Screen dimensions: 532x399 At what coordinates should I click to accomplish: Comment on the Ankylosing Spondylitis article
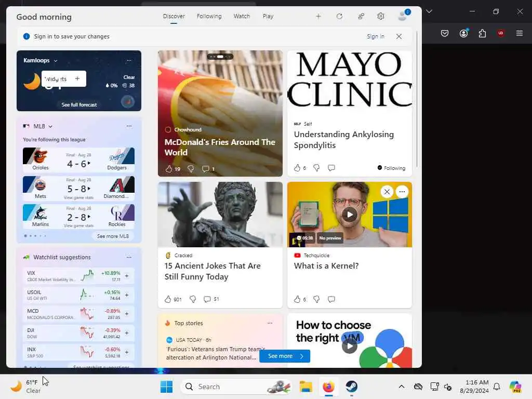coord(331,168)
